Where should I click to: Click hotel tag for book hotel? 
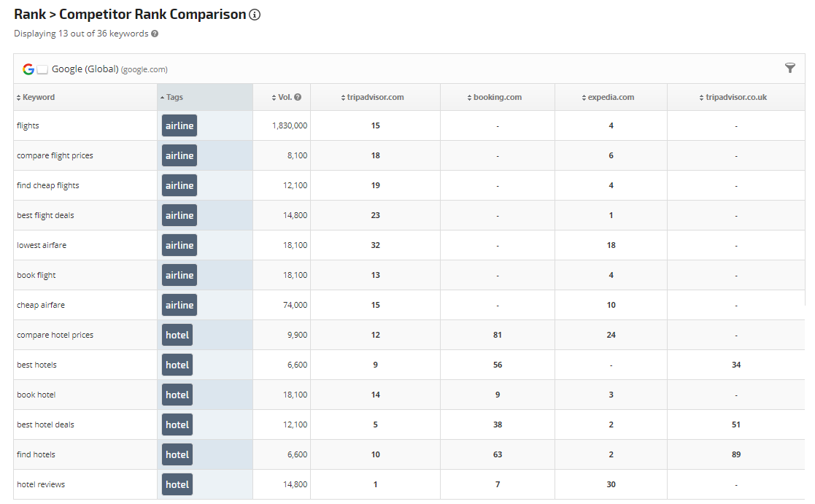pos(177,395)
